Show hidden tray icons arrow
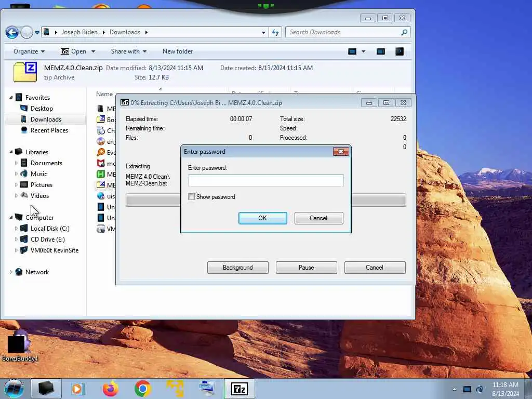Screen dimensions: 532x399 click(x=454, y=389)
